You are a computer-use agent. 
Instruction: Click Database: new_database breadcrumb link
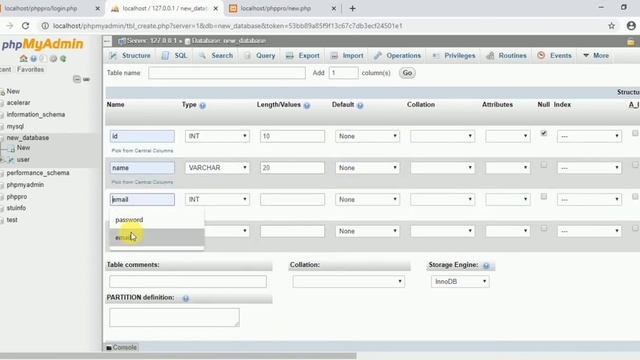click(x=228, y=41)
